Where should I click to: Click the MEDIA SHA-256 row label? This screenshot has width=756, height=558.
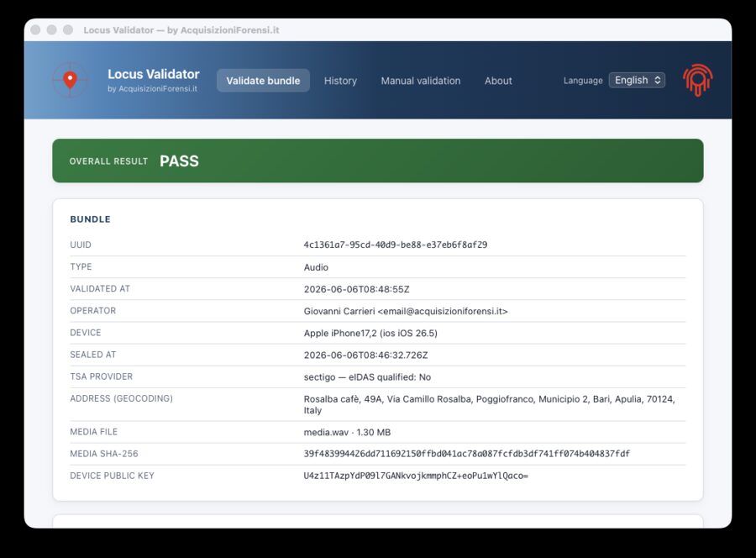[104, 453]
